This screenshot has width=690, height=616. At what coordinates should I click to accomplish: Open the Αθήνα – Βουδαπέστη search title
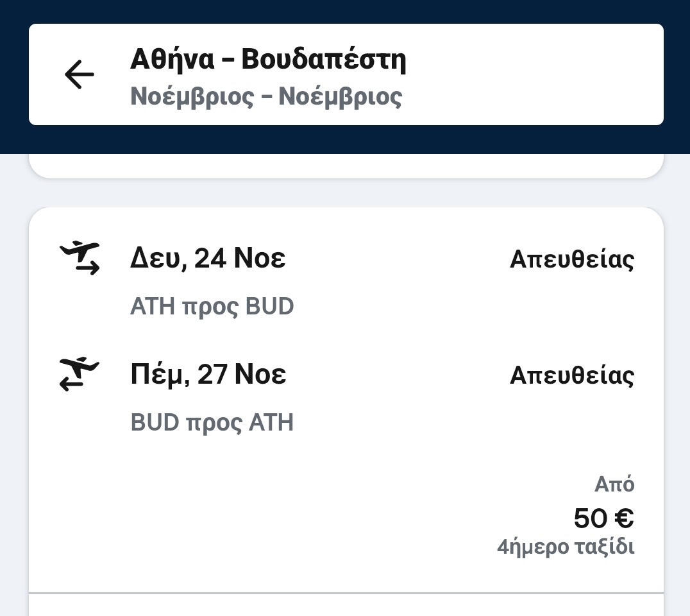coord(268,60)
